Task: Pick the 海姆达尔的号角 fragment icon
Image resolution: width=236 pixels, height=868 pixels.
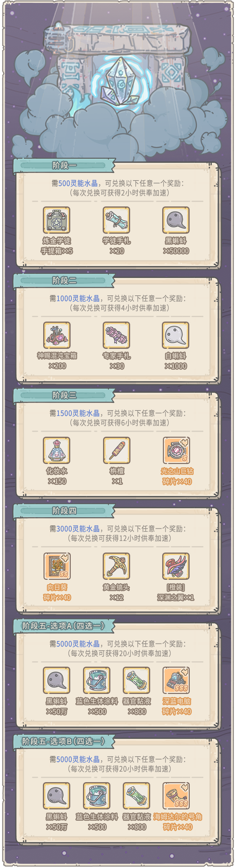Action: pos(176,795)
